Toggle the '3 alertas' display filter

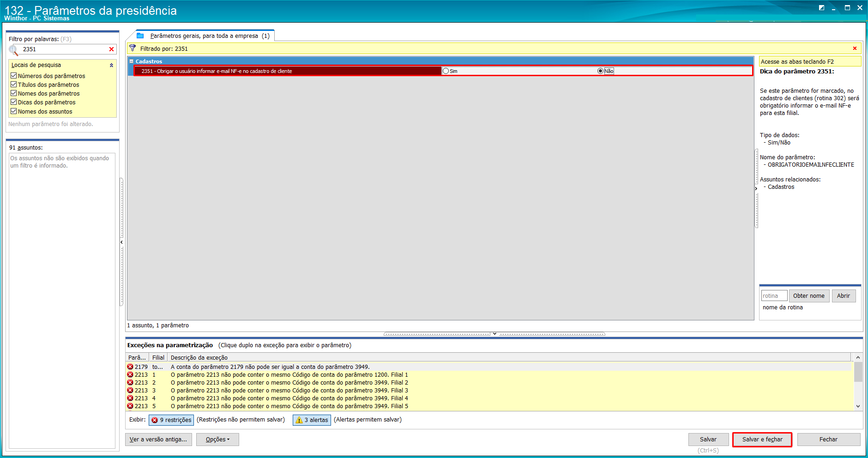click(x=312, y=420)
